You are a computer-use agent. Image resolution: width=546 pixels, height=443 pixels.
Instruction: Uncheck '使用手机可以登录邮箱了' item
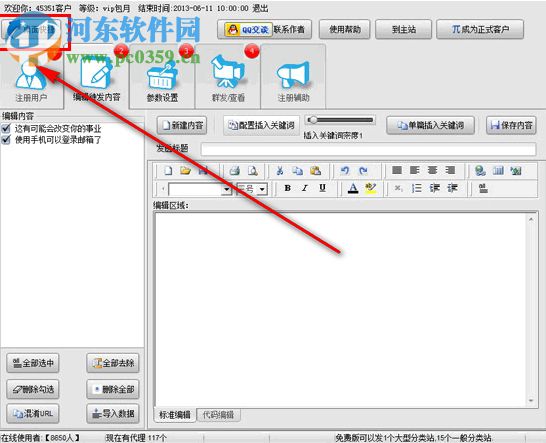[6, 140]
